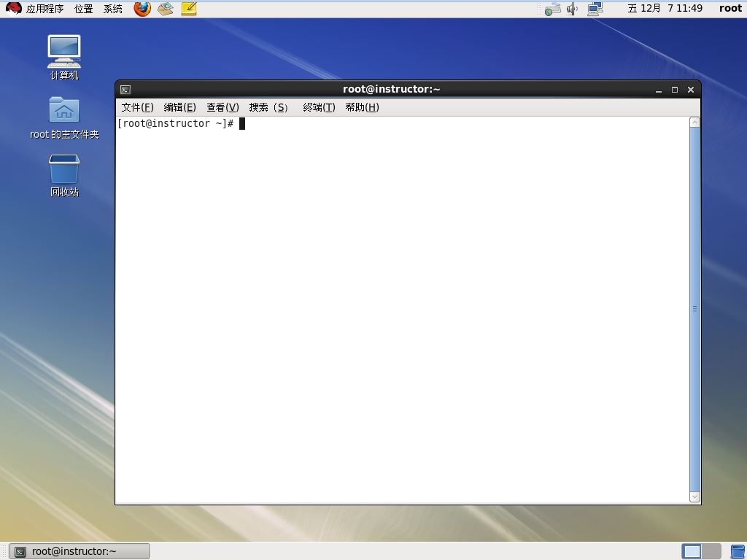This screenshot has height=560, width=747.
Task: Click the terminal title bar text
Action: click(x=392, y=89)
